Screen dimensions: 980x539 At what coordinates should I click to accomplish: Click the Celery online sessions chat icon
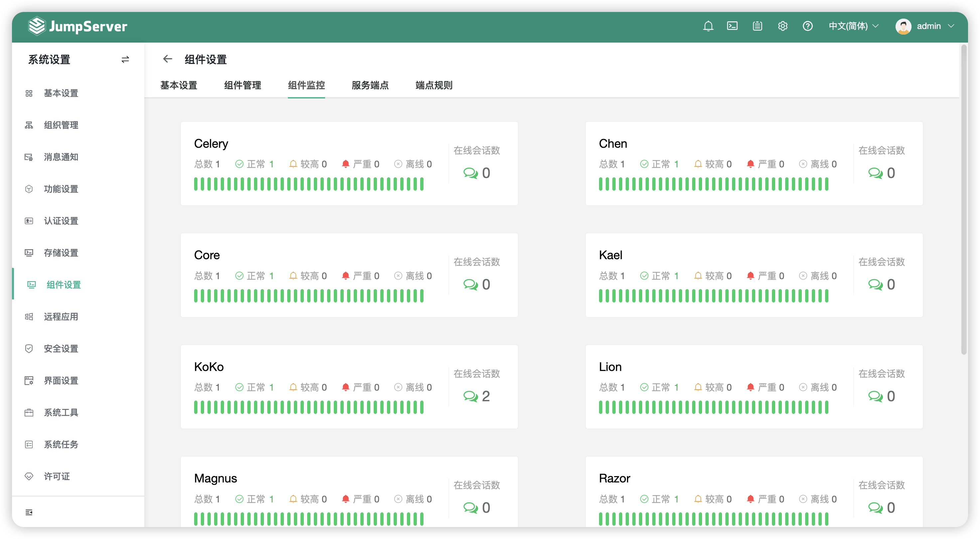click(471, 173)
